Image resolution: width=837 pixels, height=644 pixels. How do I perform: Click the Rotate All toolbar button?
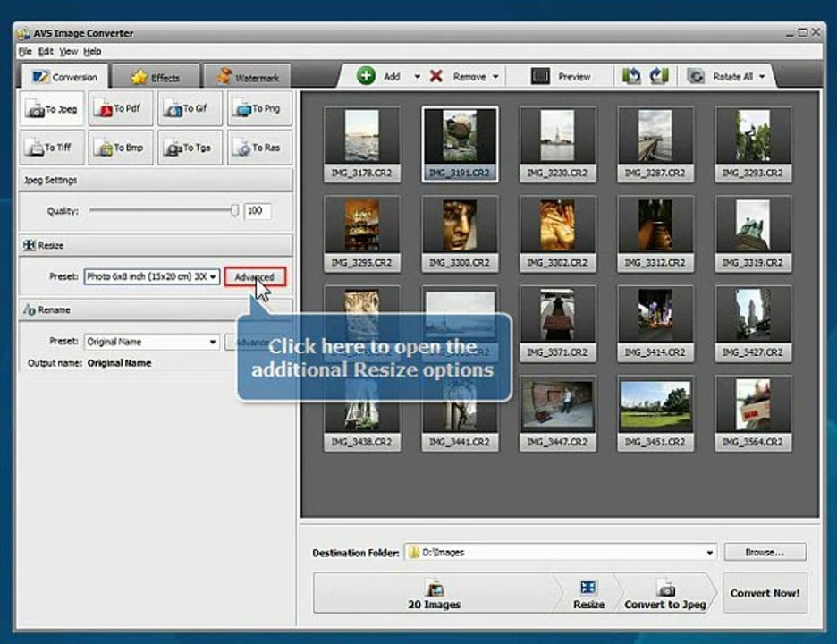pyautogui.click(x=721, y=76)
